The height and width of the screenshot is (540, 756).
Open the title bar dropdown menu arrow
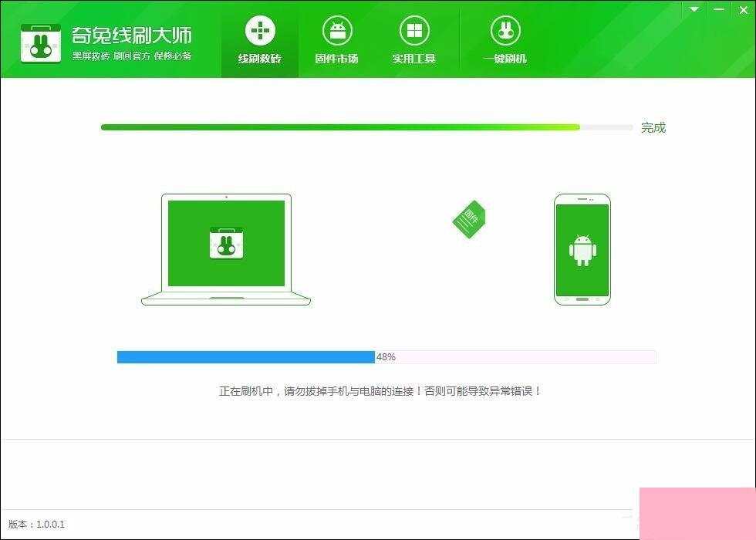click(x=694, y=9)
